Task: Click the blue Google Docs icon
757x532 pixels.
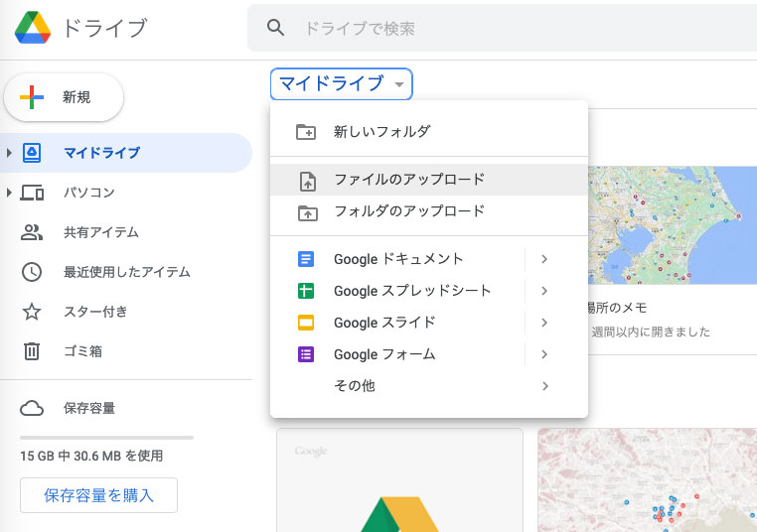Action: [x=306, y=259]
